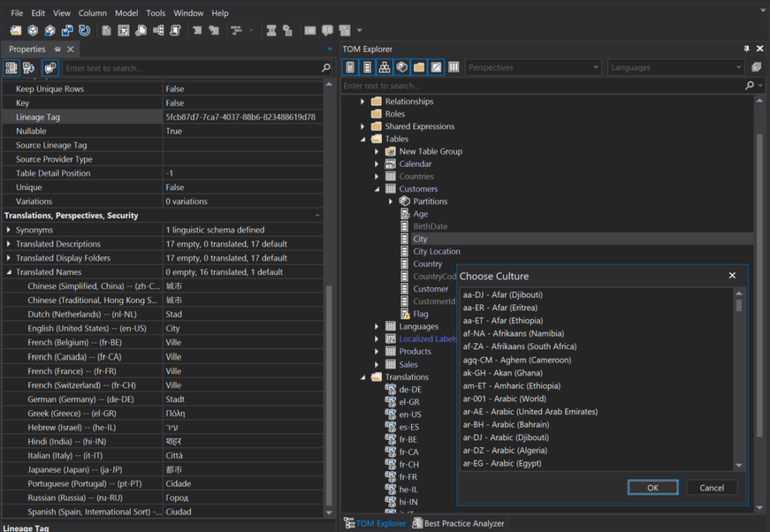Screen dimensions: 770x532
Task: Click magnifier icon in Properties search
Action: (326, 68)
